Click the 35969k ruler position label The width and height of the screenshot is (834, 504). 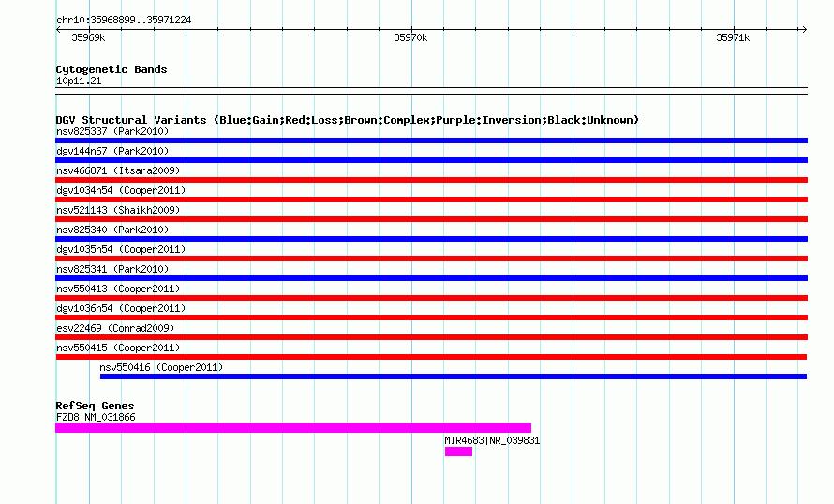point(88,37)
